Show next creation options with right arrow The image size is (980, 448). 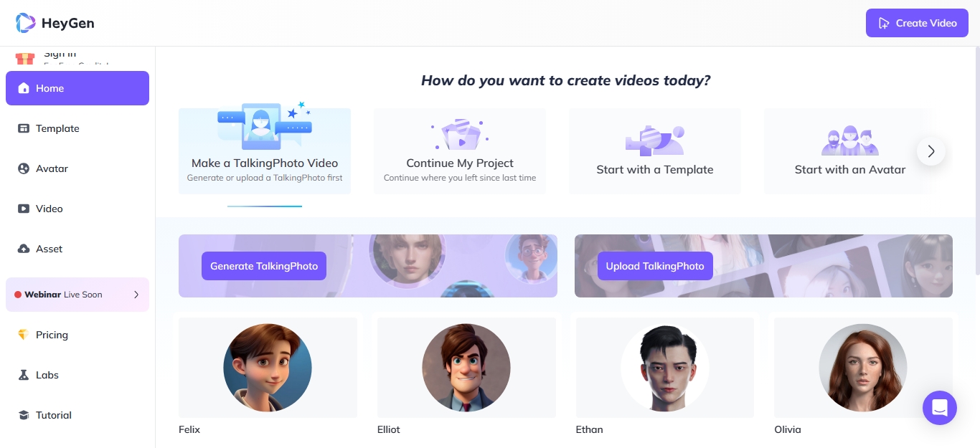931,151
